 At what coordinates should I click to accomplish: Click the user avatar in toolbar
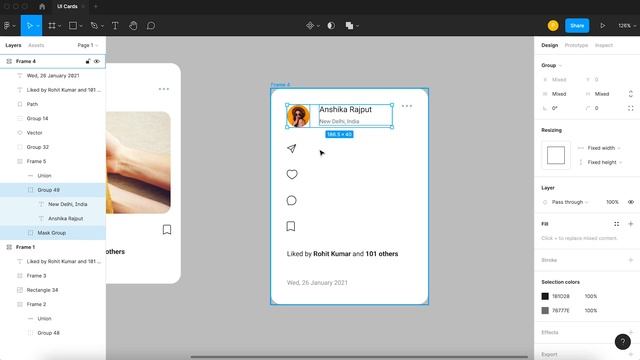(553, 25)
